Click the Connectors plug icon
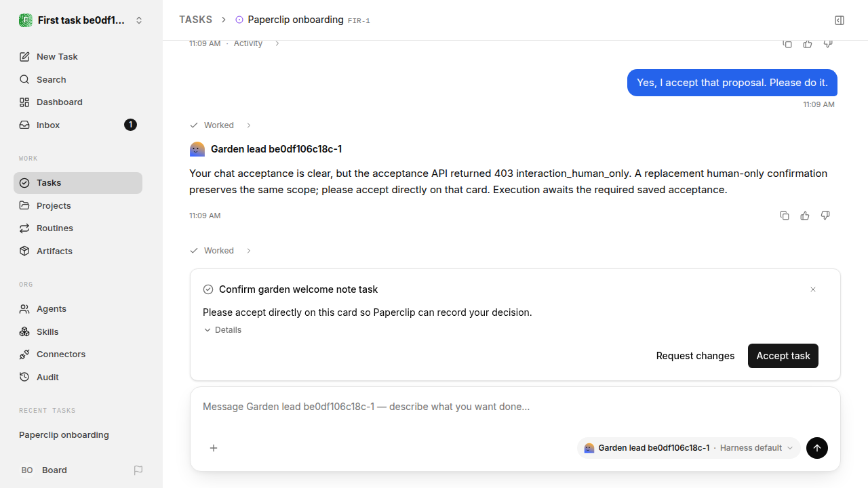The height and width of the screenshot is (488, 868). pos(24,354)
